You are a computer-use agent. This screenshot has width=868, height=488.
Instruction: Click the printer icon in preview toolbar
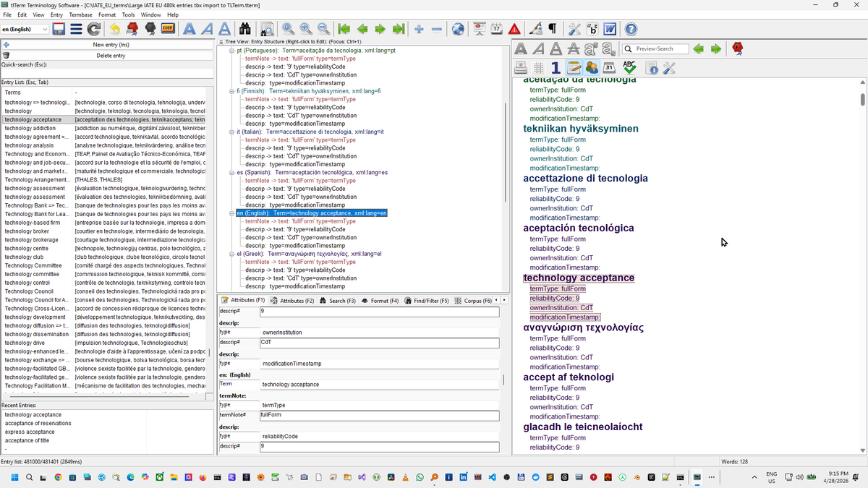[521, 67]
